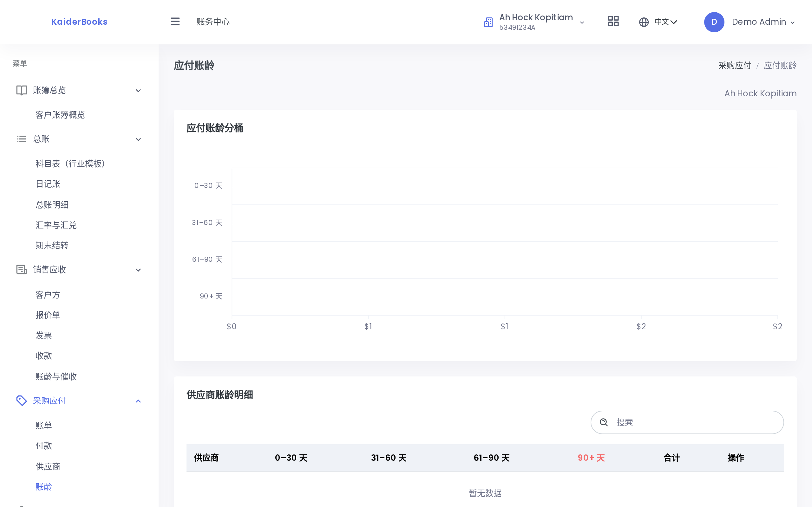This screenshot has width=812, height=507.
Task: Open the 中文 language dropdown
Action: tap(666, 22)
